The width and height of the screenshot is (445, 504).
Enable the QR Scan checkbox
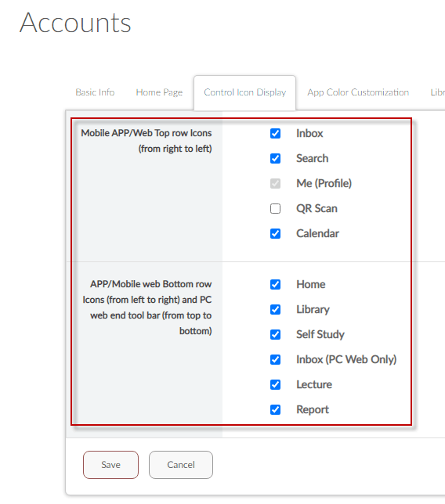(275, 209)
